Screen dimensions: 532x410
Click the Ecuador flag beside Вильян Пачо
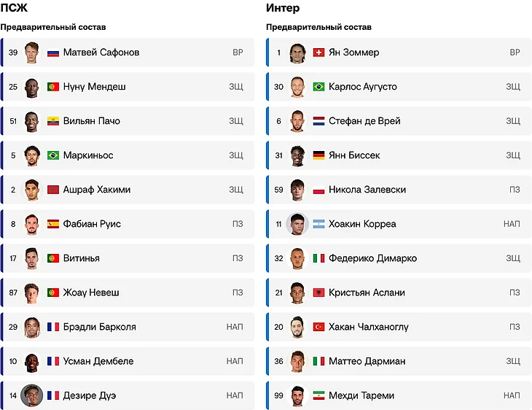[53, 121]
